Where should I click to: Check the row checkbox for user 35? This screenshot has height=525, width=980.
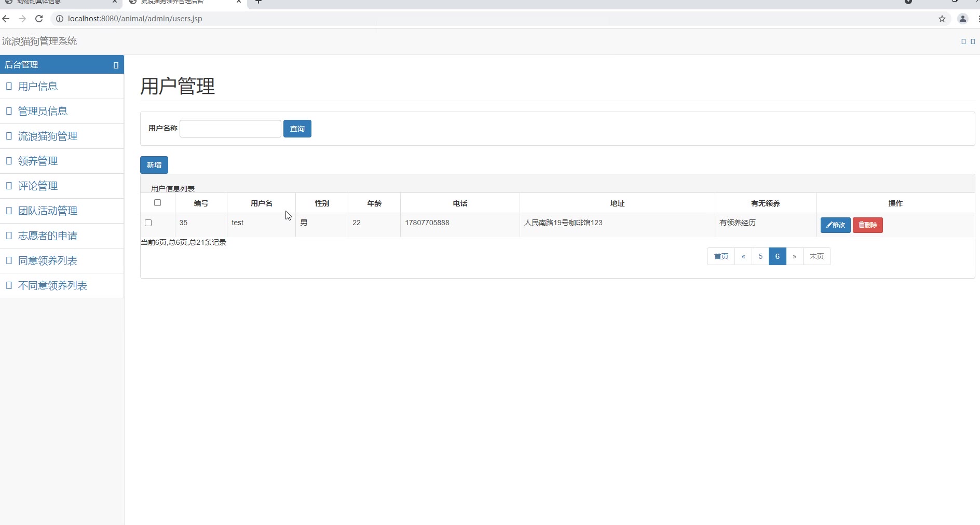148,223
